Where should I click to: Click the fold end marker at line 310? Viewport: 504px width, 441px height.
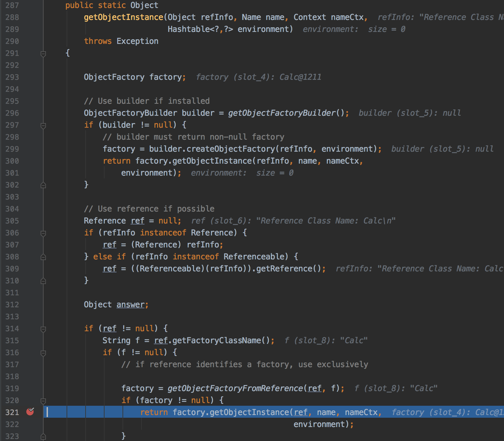tap(43, 281)
